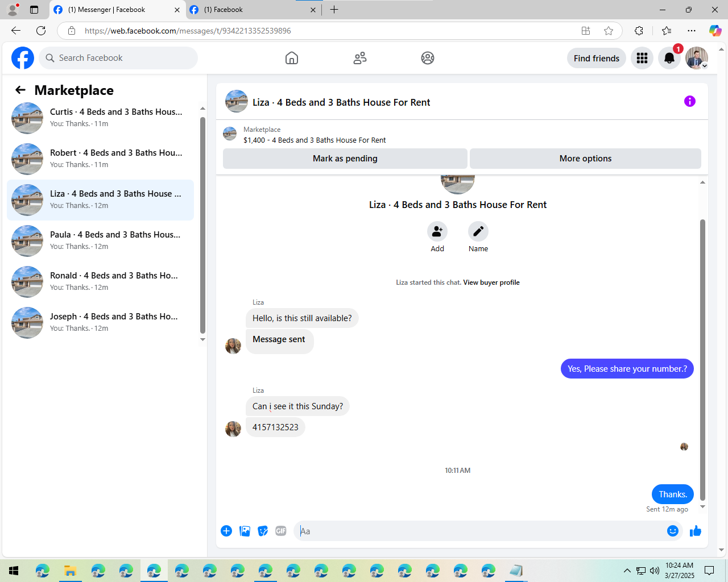Viewport: 728px width, 582px height.
Task: View site information lock icon
Action: point(72,31)
